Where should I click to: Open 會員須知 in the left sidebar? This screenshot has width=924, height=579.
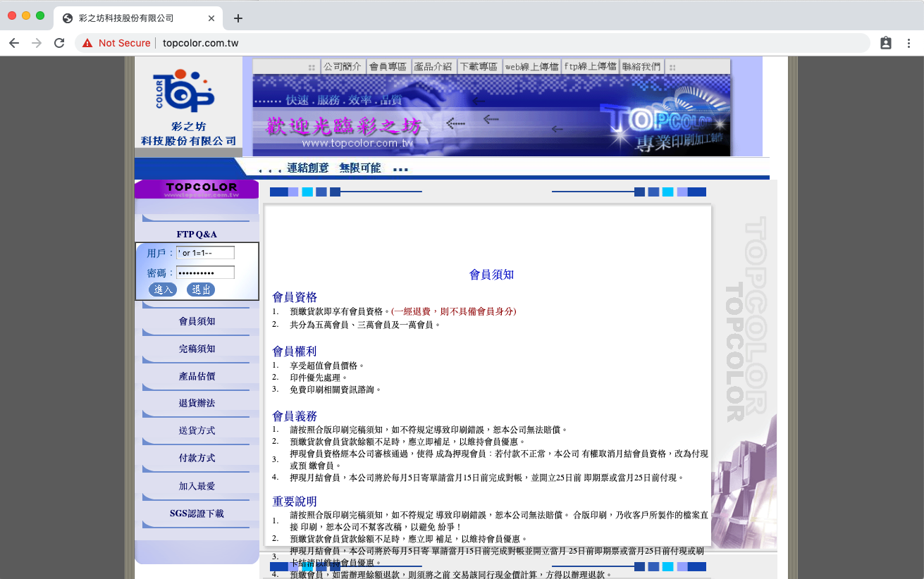pyautogui.click(x=197, y=321)
